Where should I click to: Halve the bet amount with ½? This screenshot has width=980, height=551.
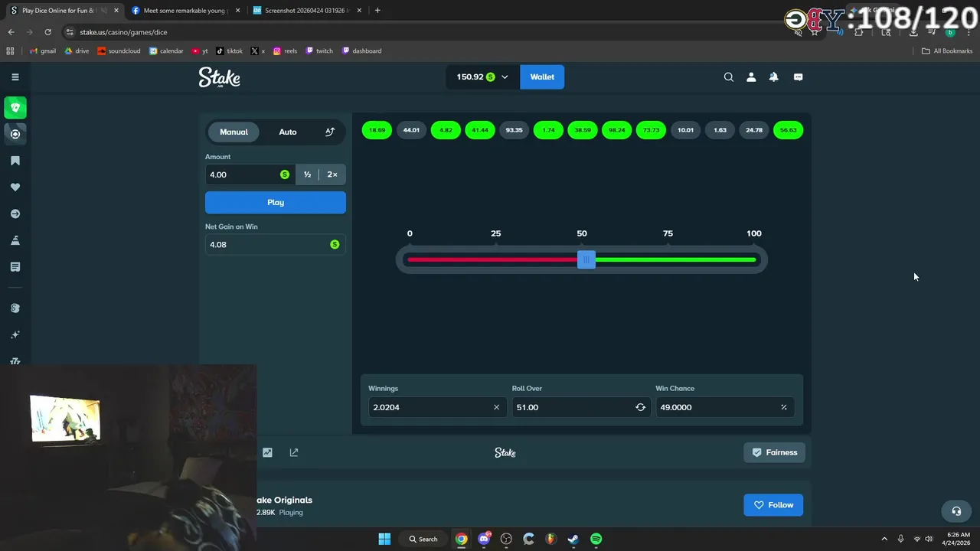[x=307, y=174]
